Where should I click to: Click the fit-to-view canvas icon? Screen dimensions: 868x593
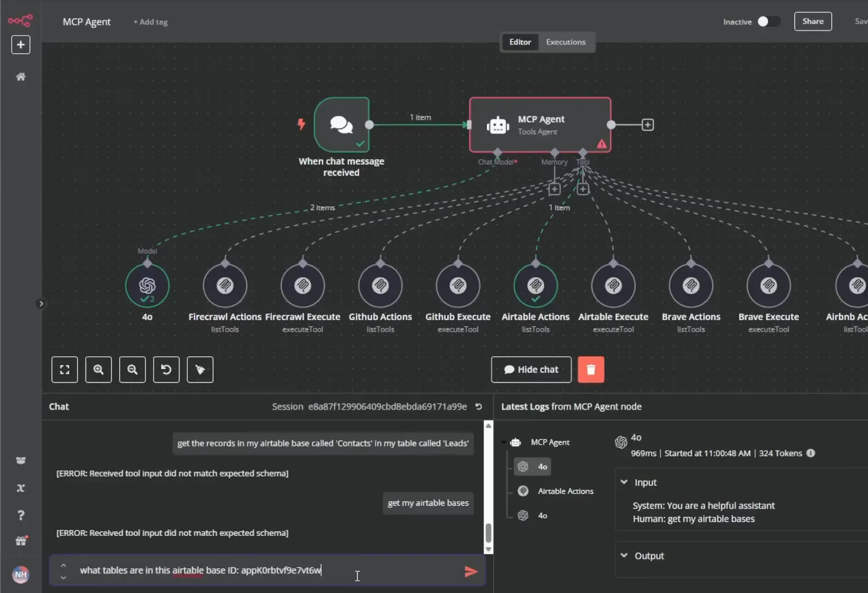(x=65, y=370)
